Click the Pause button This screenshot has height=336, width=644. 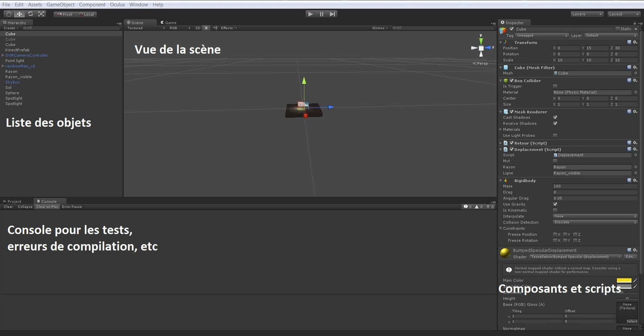tap(321, 14)
